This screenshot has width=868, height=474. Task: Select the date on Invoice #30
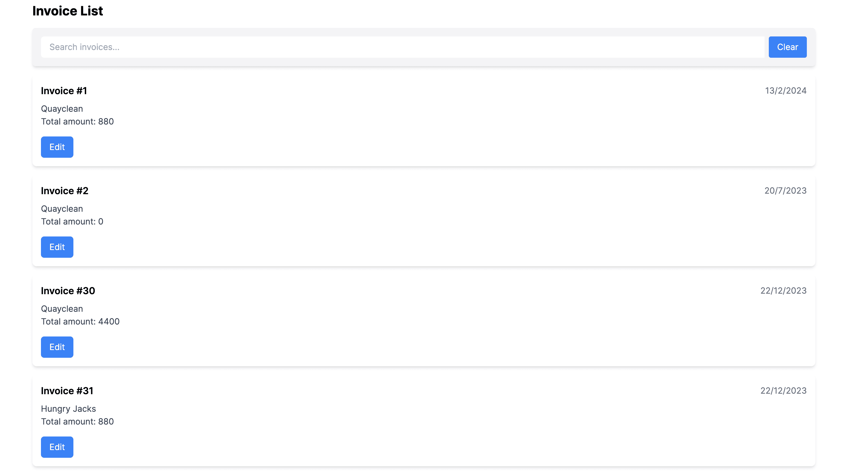point(783,291)
